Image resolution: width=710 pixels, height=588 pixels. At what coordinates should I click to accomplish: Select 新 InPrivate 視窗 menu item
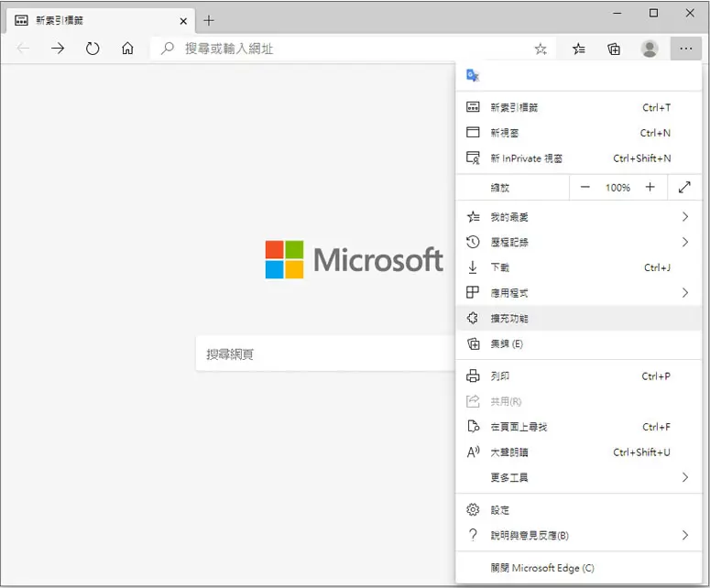(x=578, y=158)
